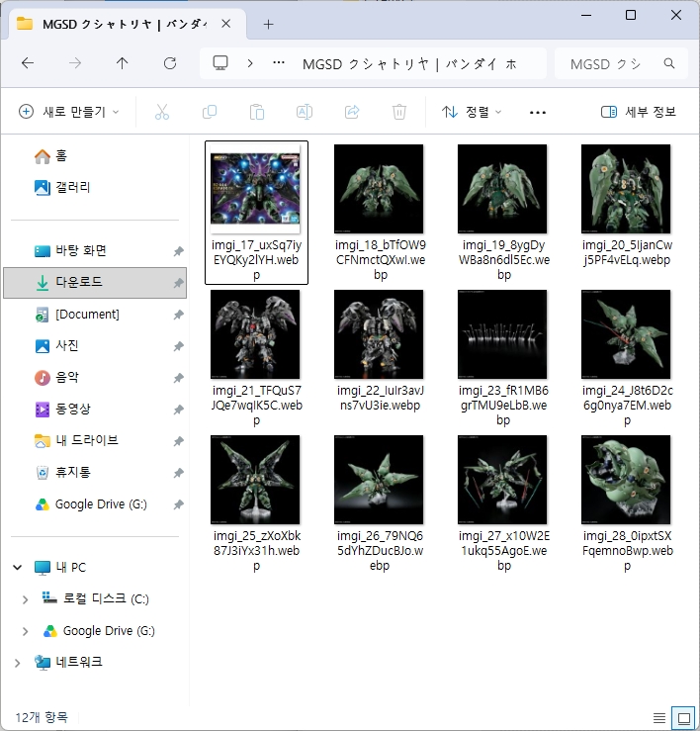Click the Forward navigation arrow

75,63
